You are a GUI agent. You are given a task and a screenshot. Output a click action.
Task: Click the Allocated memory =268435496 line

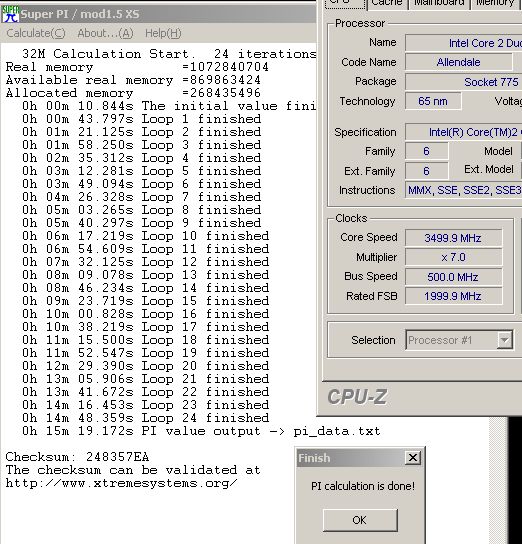[x=133, y=93]
